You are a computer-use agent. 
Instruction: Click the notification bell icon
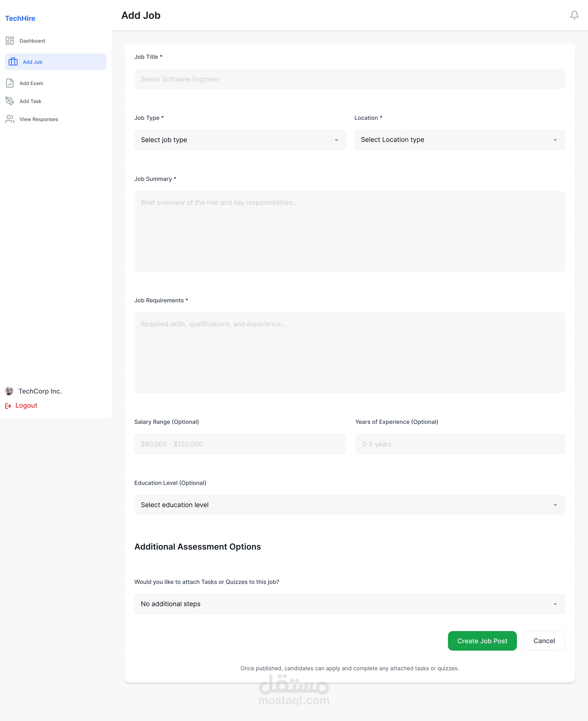point(574,15)
